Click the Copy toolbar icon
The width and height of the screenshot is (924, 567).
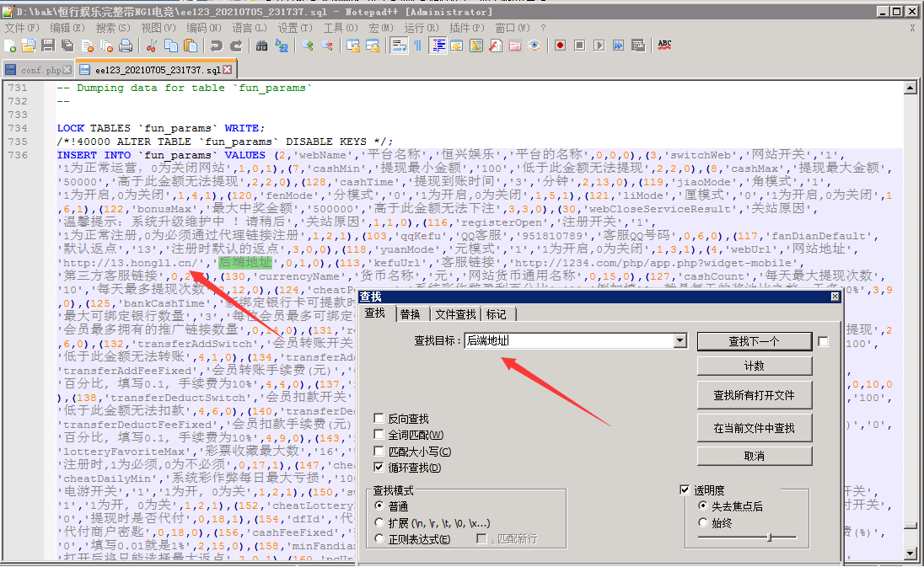tap(171, 46)
